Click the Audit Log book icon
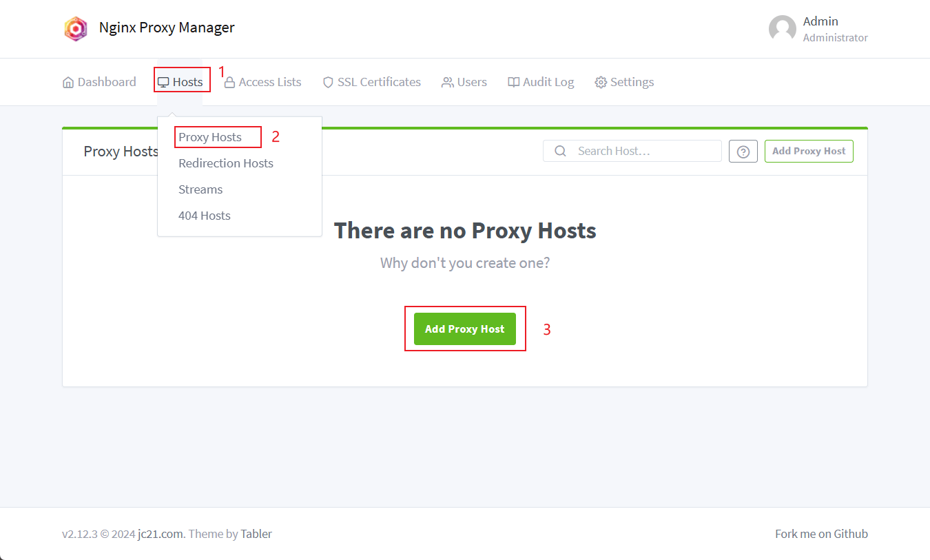 click(x=513, y=83)
